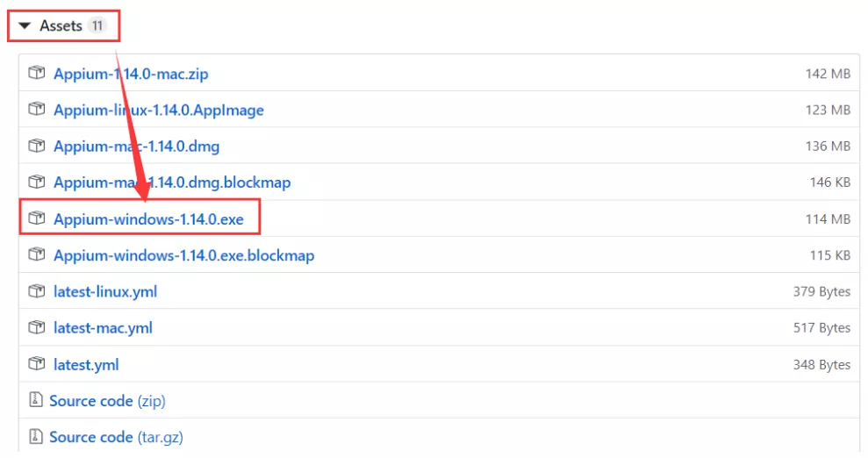
Task: Select the 517 Bytes size text
Action: click(821, 327)
